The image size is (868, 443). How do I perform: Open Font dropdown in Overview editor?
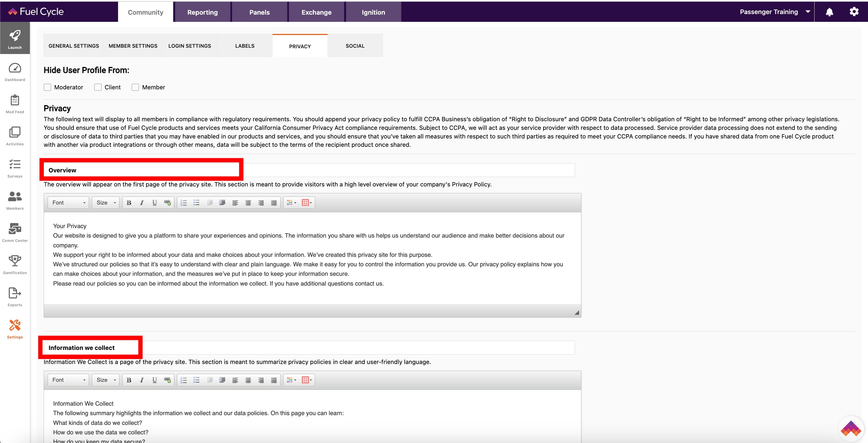point(68,203)
